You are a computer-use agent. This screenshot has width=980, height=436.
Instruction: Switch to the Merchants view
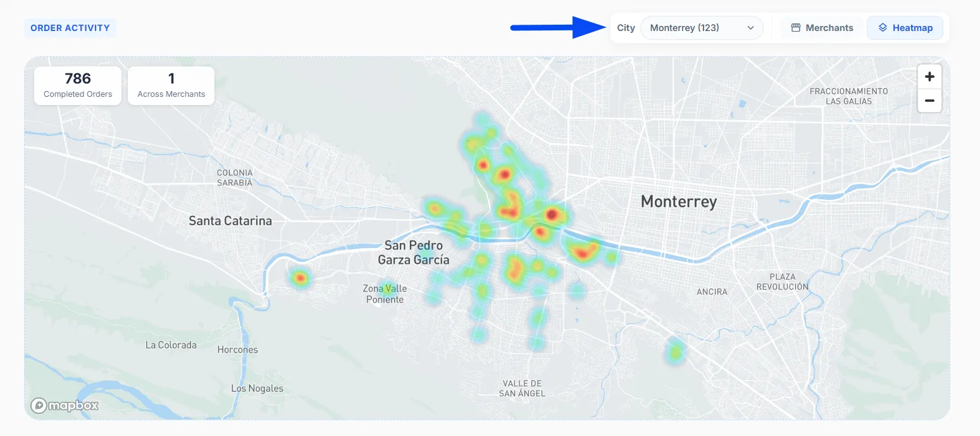point(822,28)
